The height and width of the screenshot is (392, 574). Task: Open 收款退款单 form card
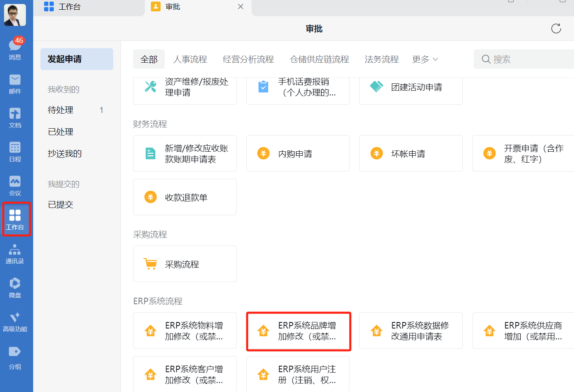[185, 197]
